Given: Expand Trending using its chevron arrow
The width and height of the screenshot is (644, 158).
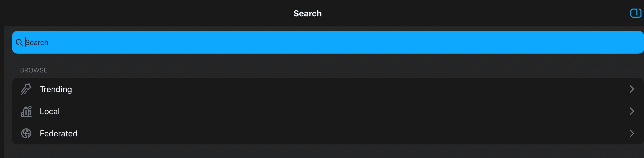Looking at the screenshot, I should (x=632, y=89).
